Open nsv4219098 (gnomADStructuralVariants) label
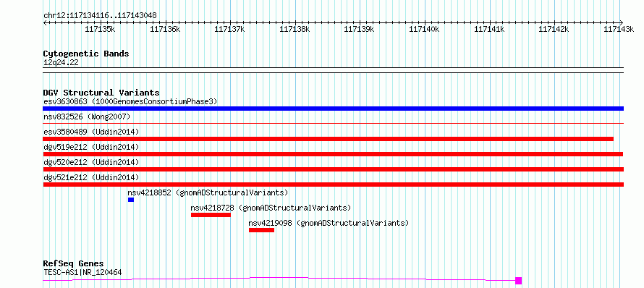This screenshot has height=288, width=644. point(329,223)
